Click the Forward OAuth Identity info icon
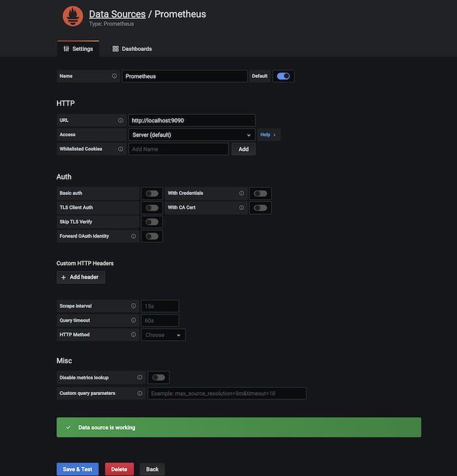 point(133,236)
